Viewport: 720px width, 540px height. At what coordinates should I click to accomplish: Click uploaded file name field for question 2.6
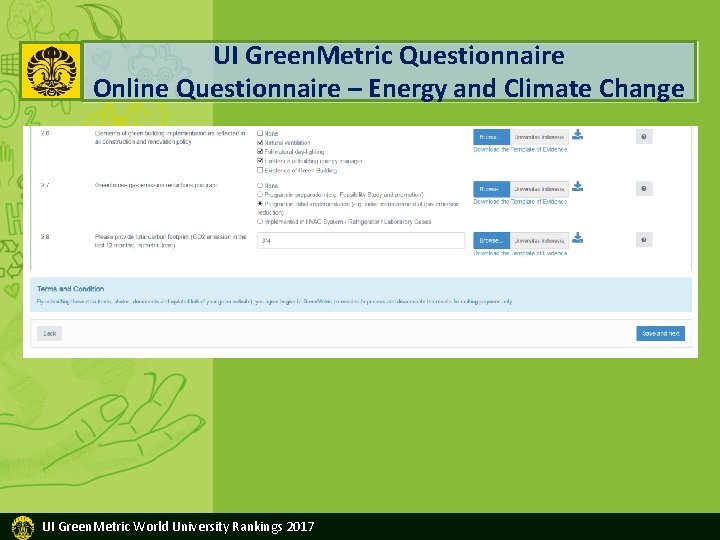pos(539,137)
